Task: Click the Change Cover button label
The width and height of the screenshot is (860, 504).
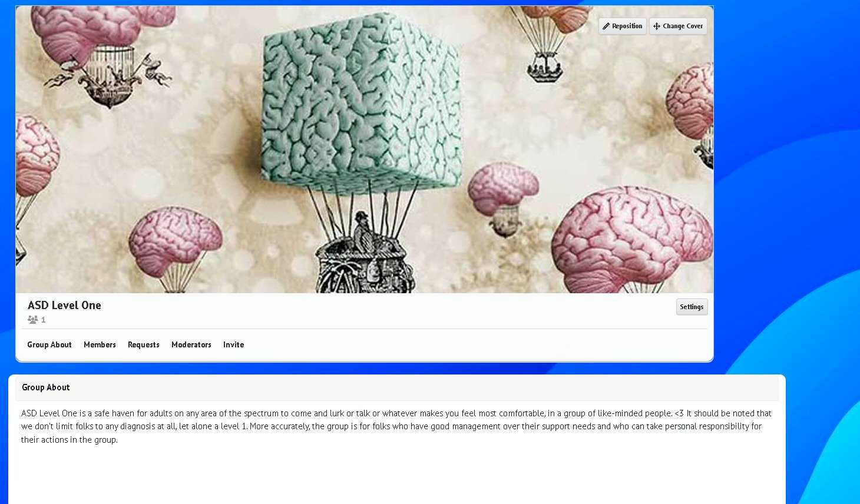Action: click(683, 26)
